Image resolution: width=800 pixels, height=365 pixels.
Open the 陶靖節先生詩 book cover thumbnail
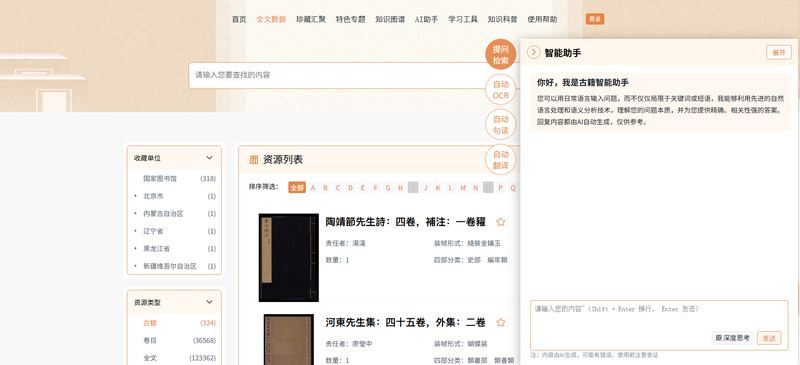tap(289, 257)
